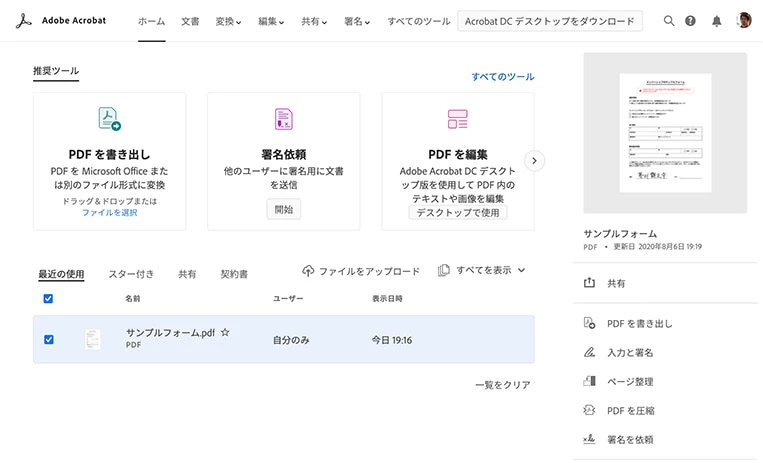This screenshot has width=763, height=463.
Task: Click the 署名依頼 card icon
Action: [x=284, y=119]
